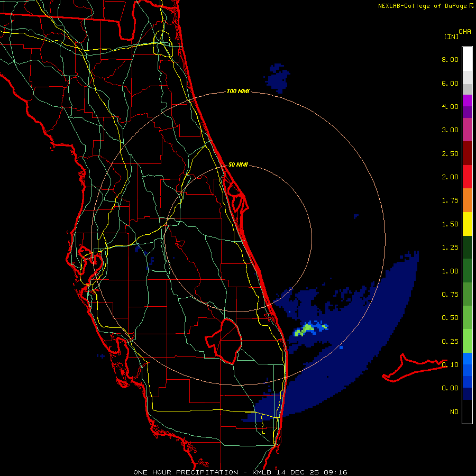This screenshot has height=476, width=476.
Task: Click the 3.00 legend value
Action: point(450,130)
